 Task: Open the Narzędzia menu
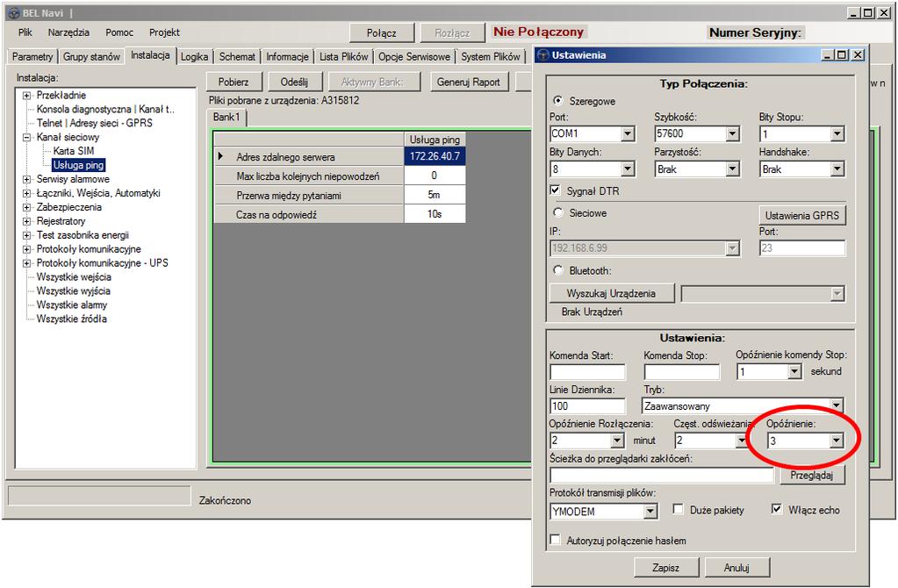[x=68, y=32]
